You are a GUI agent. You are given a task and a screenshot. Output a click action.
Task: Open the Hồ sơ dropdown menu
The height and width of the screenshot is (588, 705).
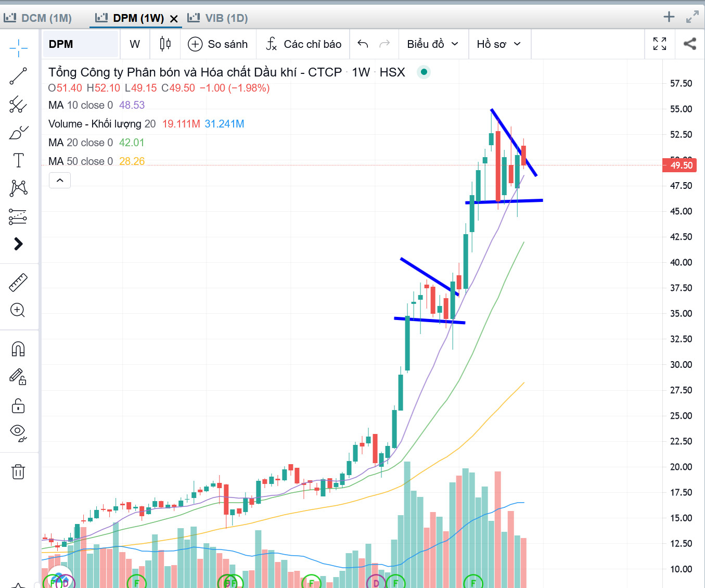pyautogui.click(x=499, y=44)
